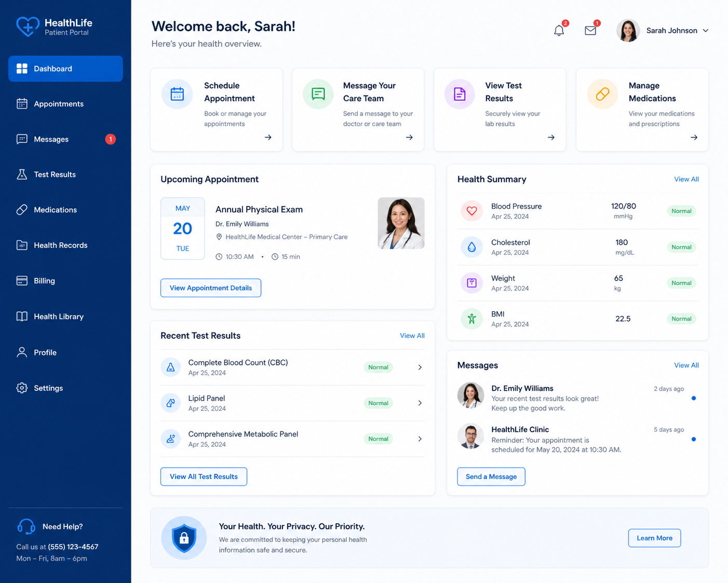Open Profile in the sidebar
Viewport: 728px width, 583px height.
tap(65, 352)
